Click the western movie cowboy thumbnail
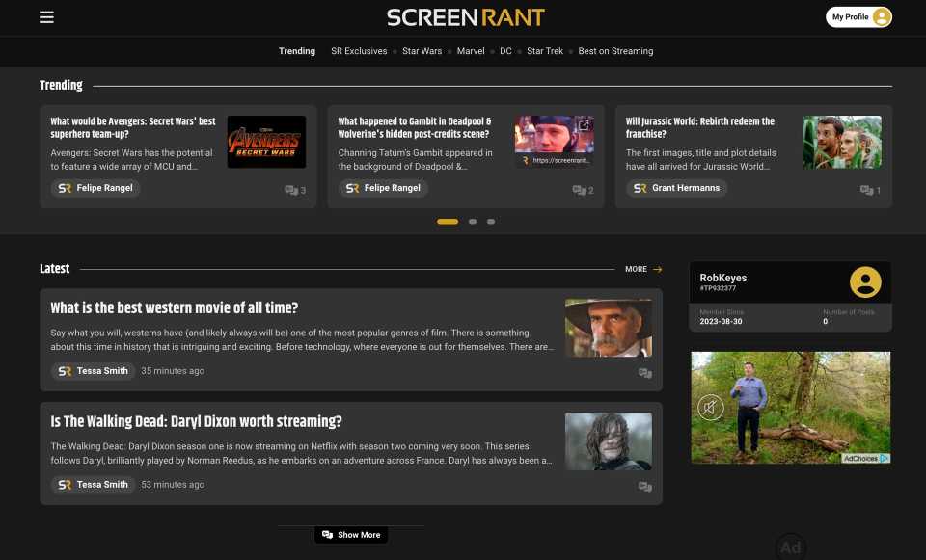The width and height of the screenshot is (926, 560). coord(609,328)
